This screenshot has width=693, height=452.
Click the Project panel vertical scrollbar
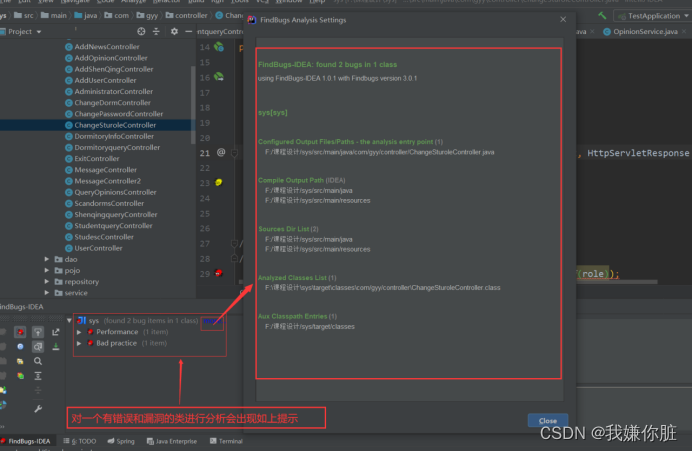point(193,105)
